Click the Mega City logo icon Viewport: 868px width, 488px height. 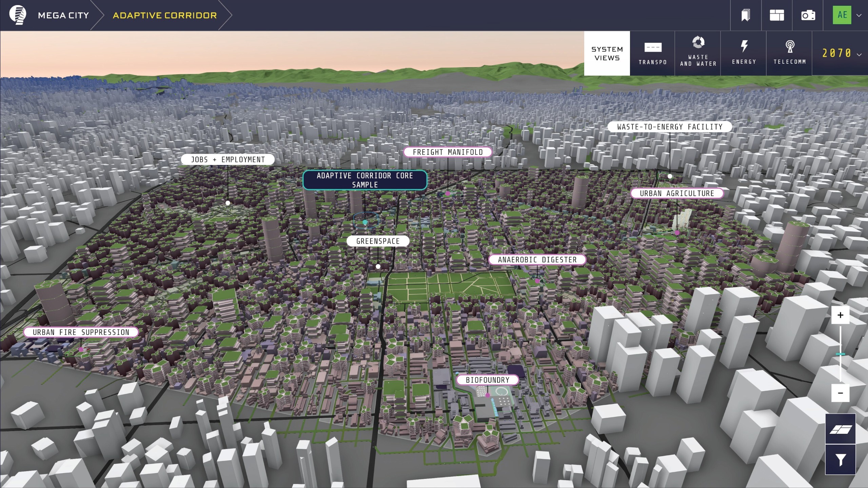point(18,15)
